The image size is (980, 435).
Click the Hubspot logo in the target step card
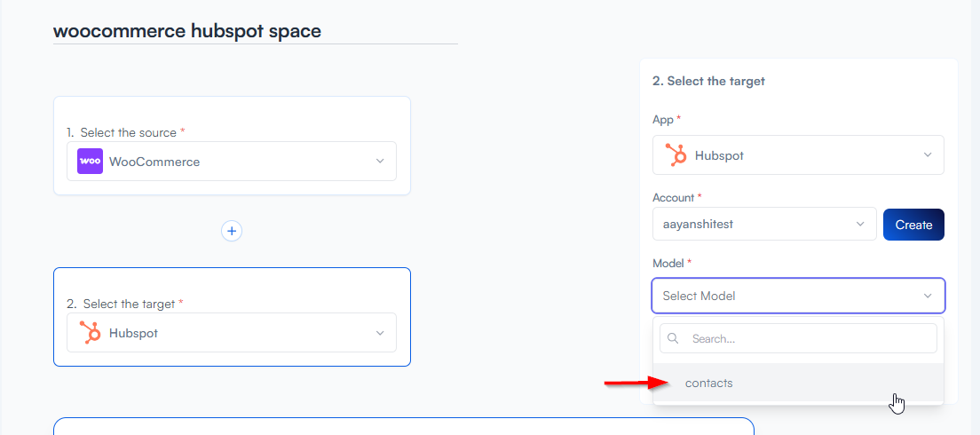coord(90,333)
